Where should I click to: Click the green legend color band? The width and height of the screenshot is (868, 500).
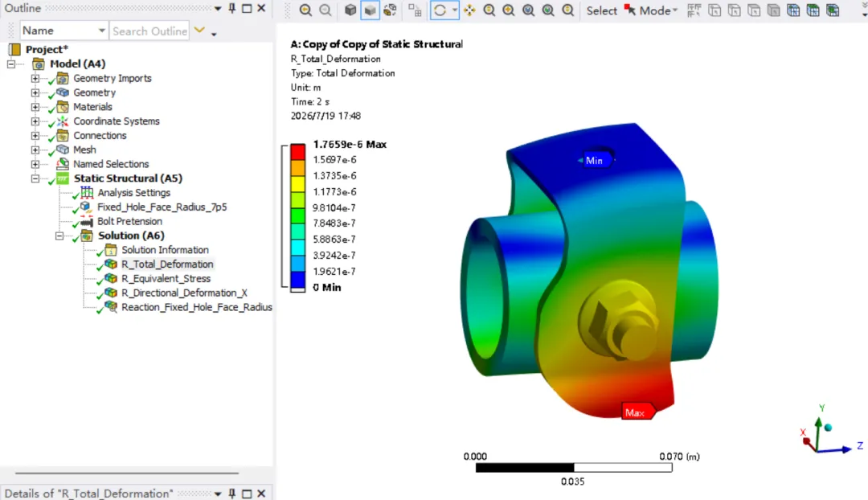click(x=298, y=216)
